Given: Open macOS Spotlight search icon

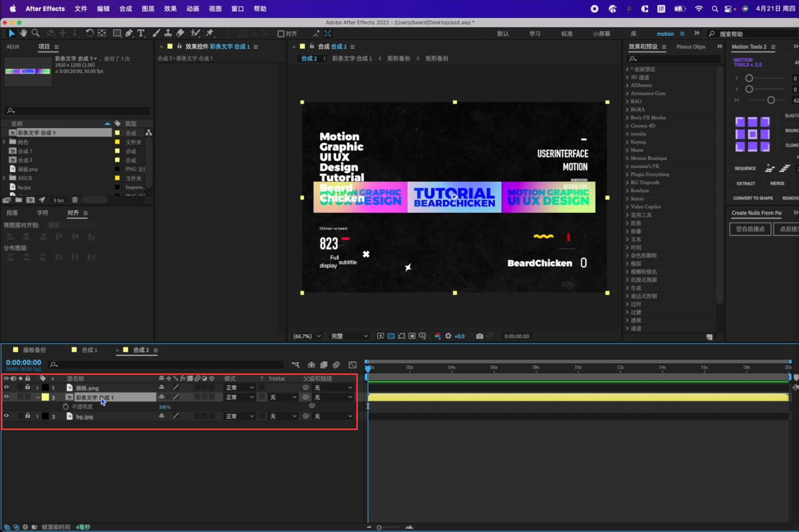Looking at the screenshot, I should point(715,9).
